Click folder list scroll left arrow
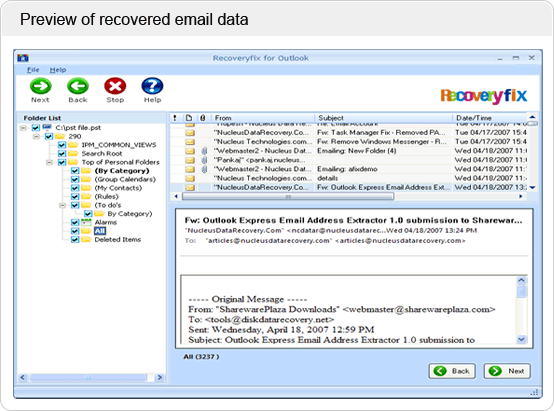Screen dimensions: 554x411 pyautogui.click(x=23, y=377)
